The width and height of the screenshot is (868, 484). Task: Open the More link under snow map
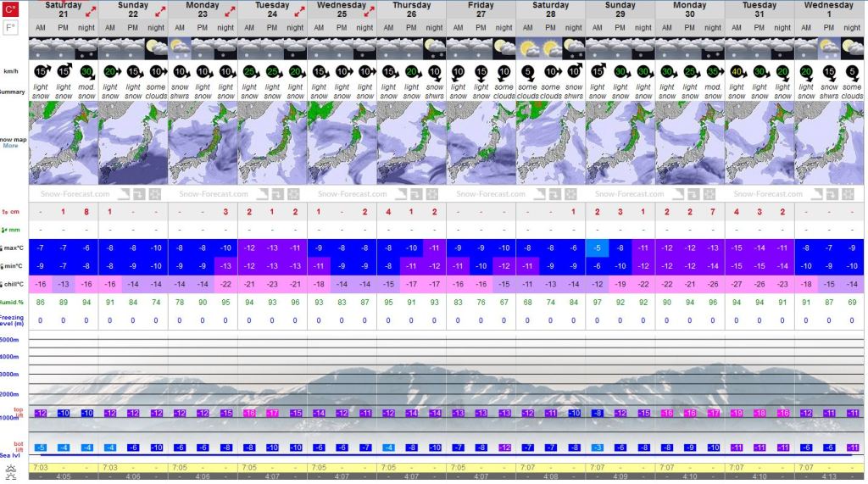10,146
